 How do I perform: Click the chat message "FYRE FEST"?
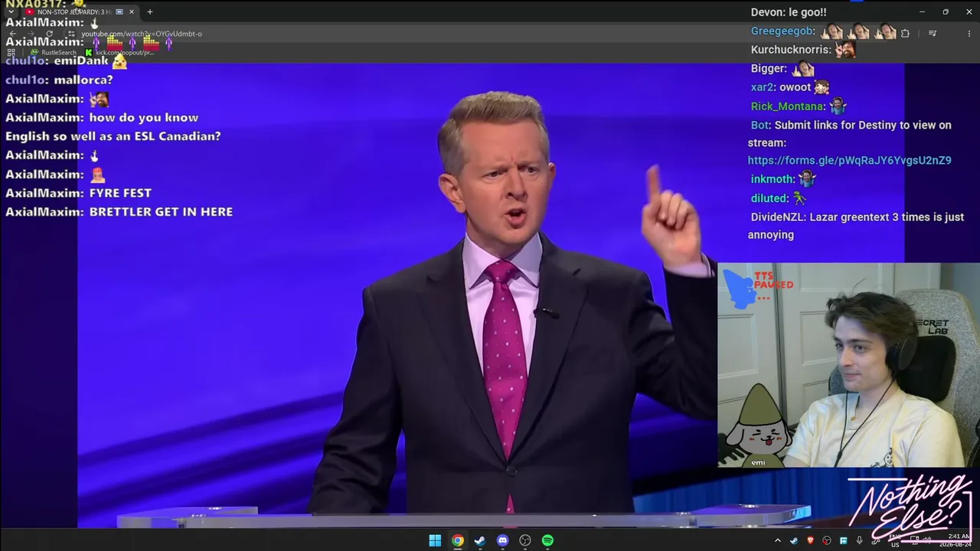click(x=120, y=193)
